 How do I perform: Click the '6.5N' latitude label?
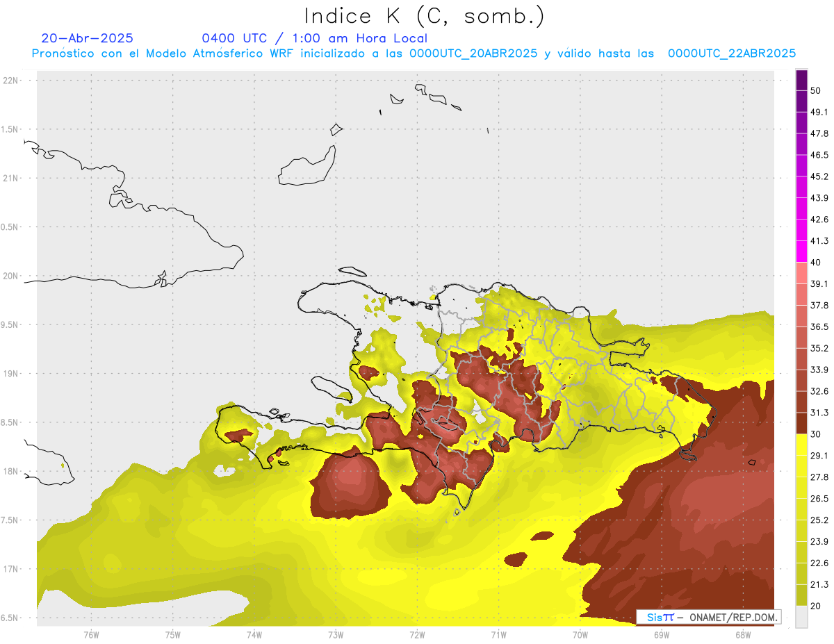tap(10, 618)
